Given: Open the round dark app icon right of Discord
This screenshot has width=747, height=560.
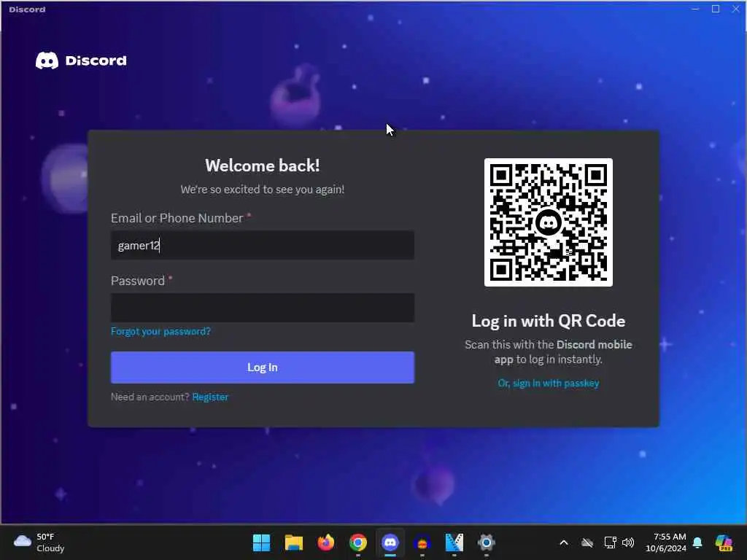Looking at the screenshot, I should click(x=422, y=542).
